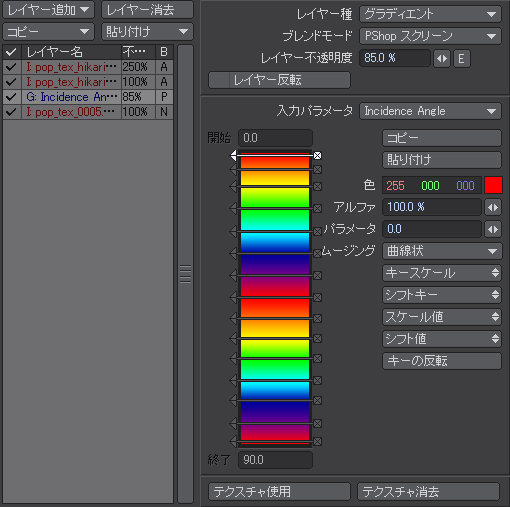Screen dimensions: 510x507
Task: Toggle the 250% pop_tex_hikari layer checkbox
Action: (x=11, y=67)
